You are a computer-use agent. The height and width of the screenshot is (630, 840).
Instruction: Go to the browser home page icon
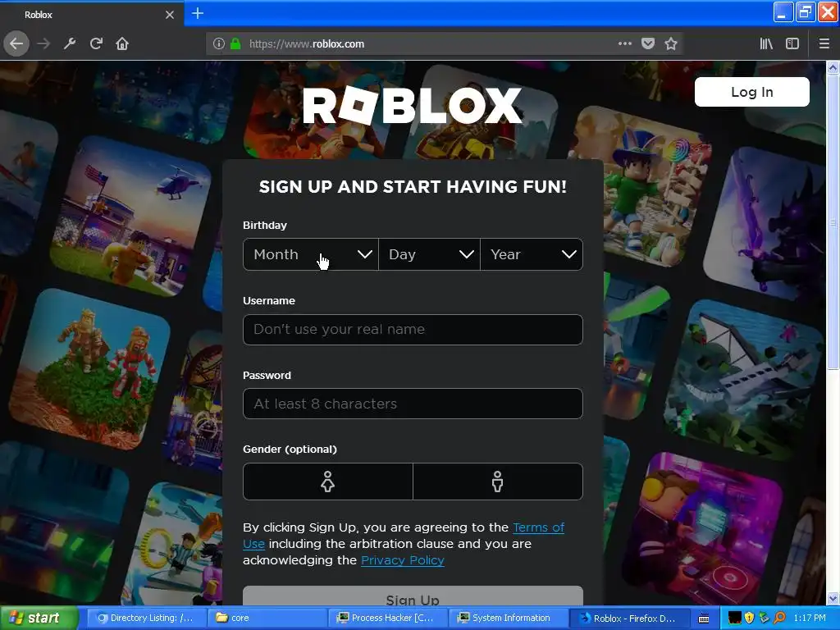pyautogui.click(x=122, y=44)
